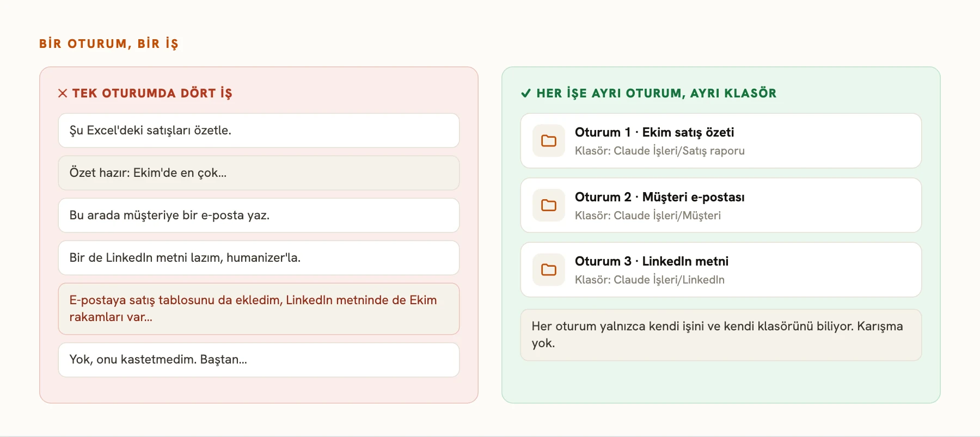Select 'Bu arada müşteriye bir e-posta yaz.'
Image resolution: width=980 pixels, height=437 pixels.
pos(259,216)
